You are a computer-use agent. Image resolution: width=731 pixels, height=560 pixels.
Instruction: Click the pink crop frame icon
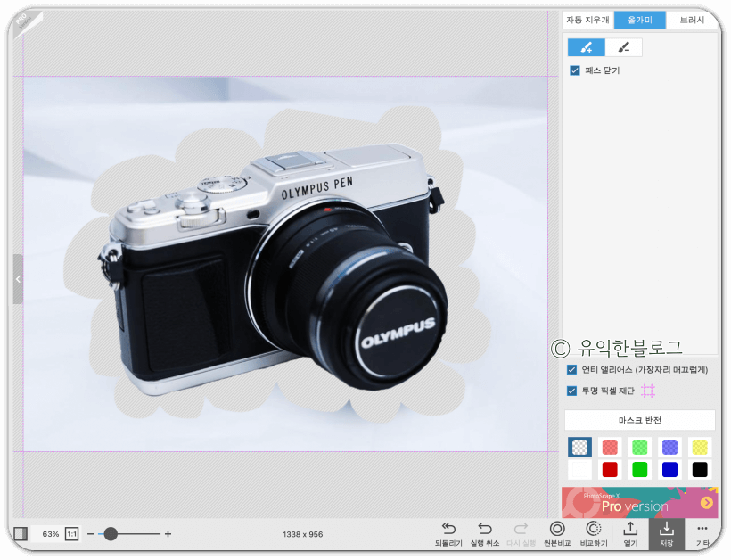click(648, 391)
